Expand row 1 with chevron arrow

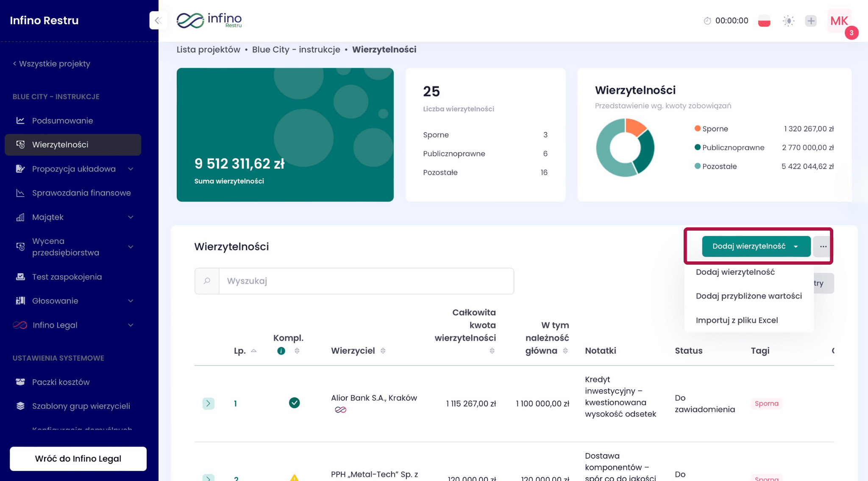[x=208, y=403]
